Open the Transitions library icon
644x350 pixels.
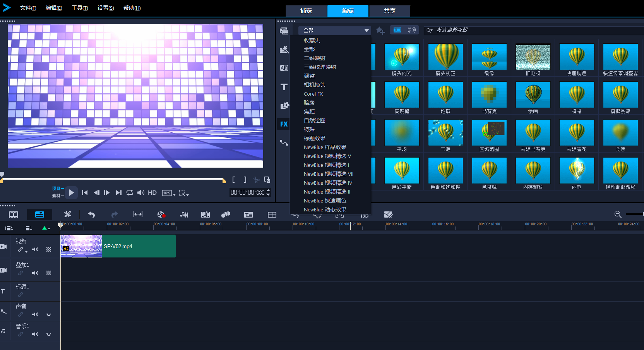284,50
